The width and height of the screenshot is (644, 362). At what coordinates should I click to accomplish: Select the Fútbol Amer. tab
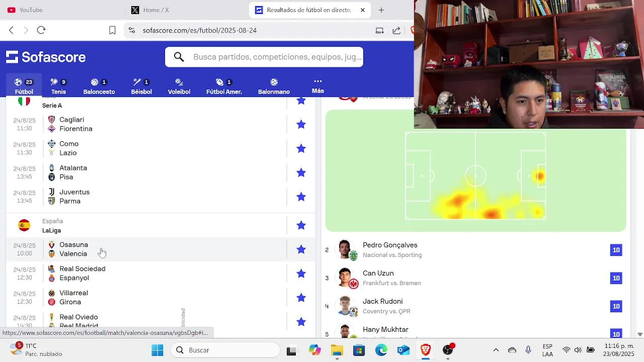point(224,86)
